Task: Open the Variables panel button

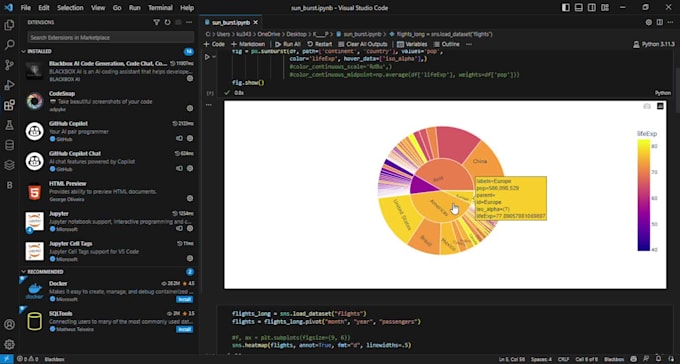Action: pos(412,44)
